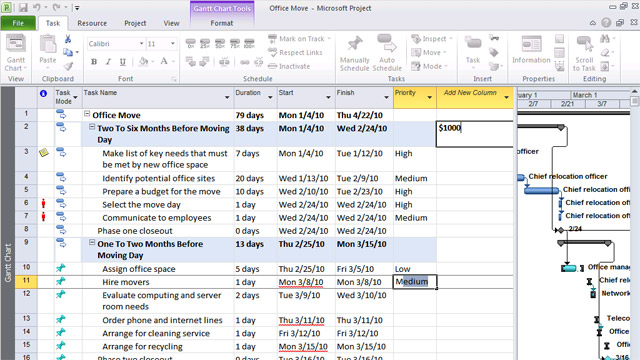Toggle Underline formatting
Viewport: 640px width, 360px height.
122,62
